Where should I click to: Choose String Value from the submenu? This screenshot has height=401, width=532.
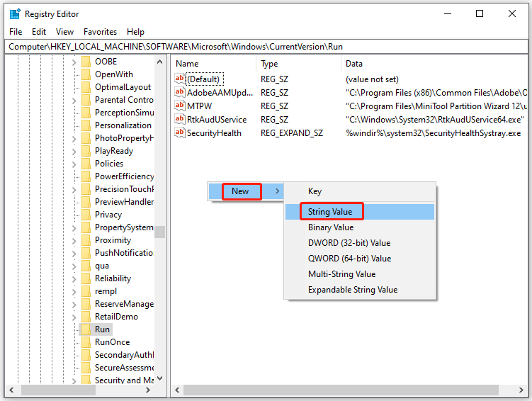click(360, 212)
